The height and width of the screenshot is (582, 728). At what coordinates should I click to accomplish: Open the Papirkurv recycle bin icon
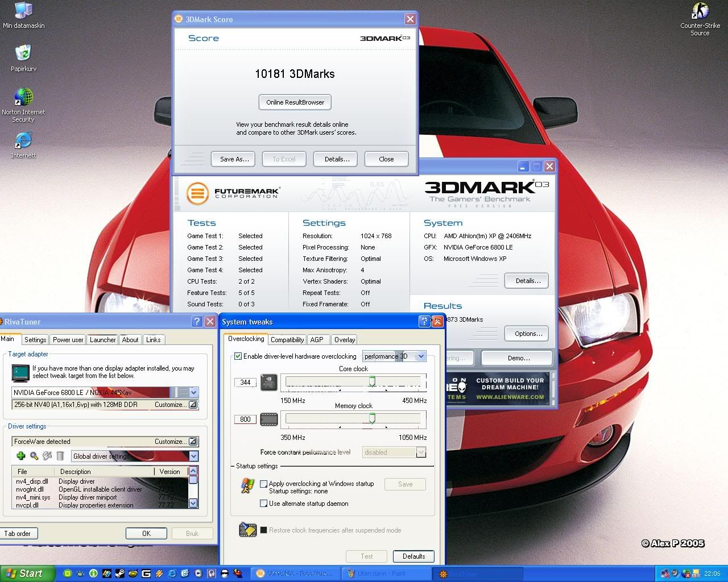23,59
